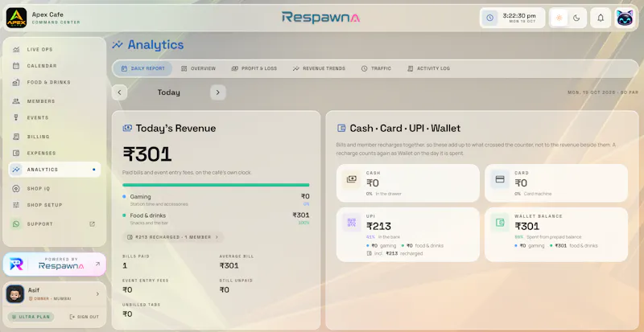Click the Analytics chart icon in sidebar
Viewport: 644px width, 332px height.
point(16,170)
